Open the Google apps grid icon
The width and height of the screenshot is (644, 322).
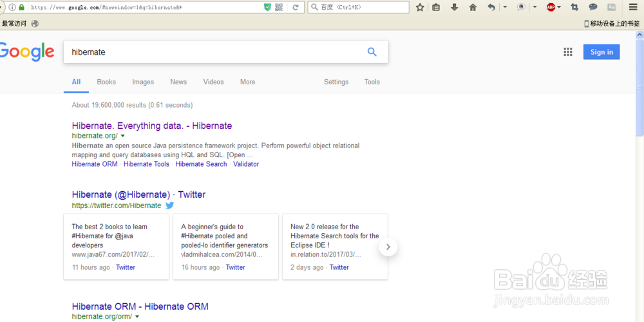(567, 52)
